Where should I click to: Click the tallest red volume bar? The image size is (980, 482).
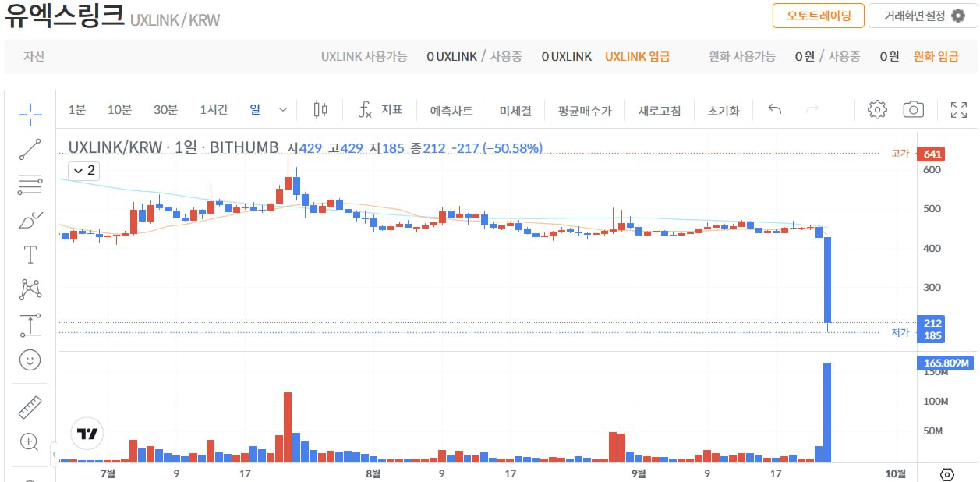pyautogui.click(x=288, y=427)
